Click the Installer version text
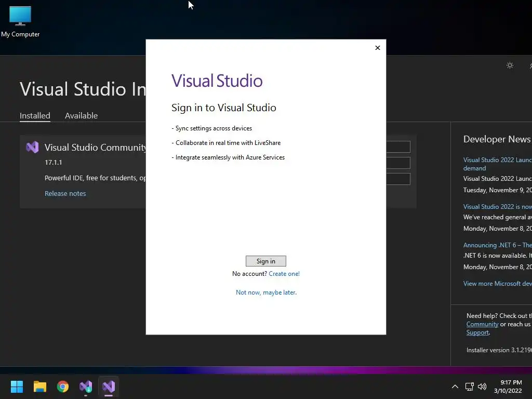Screen dimensions: 532x399 499,350
